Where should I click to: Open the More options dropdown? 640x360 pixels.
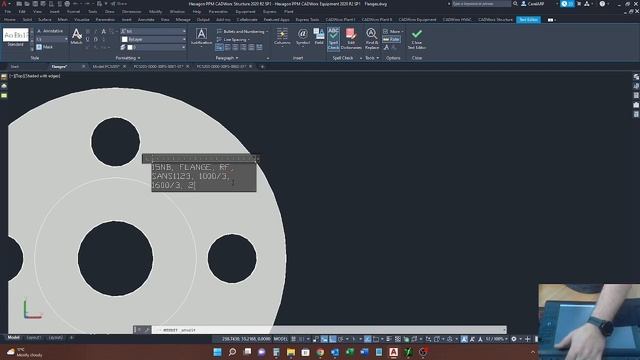pos(393,31)
